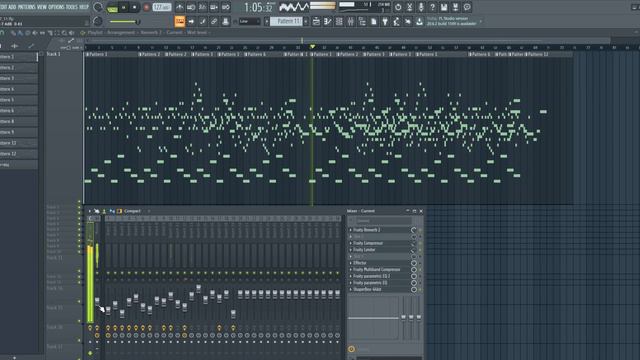
Task: Click the countdown-before-recording icon
Action: pyautogui.click(x=202, y=7)
